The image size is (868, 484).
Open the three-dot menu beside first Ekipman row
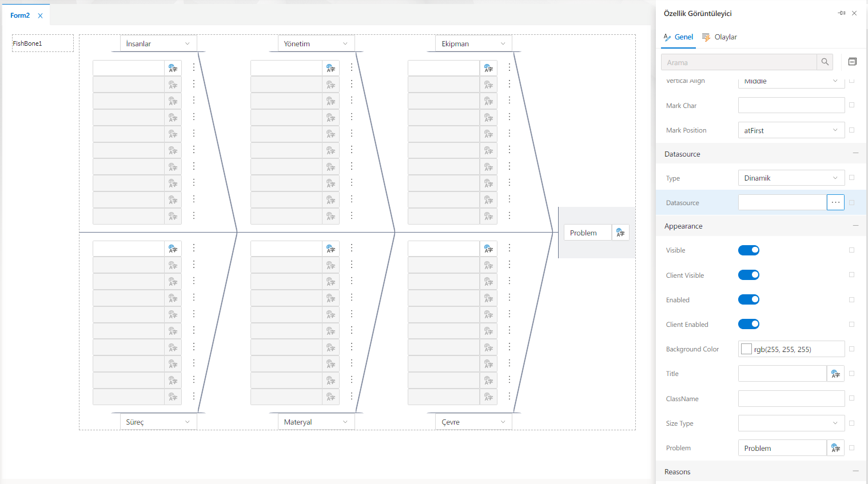click(x=509, y=67)
